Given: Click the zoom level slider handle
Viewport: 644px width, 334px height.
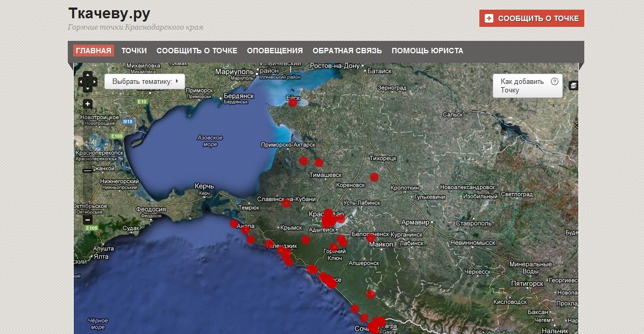Looking at the screenshot, I should (x=88, y=170).
